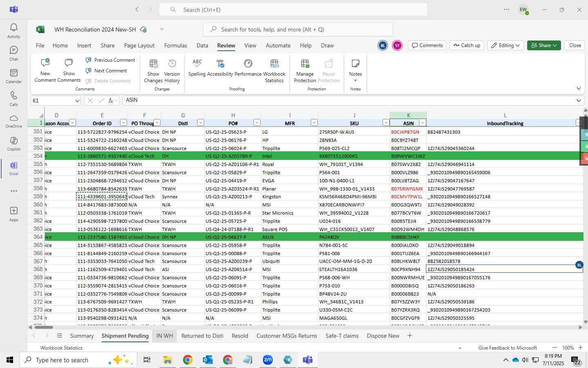Screen dimensions: 588x368
Task: Run Accessibility checker
Action: (220, 67)
